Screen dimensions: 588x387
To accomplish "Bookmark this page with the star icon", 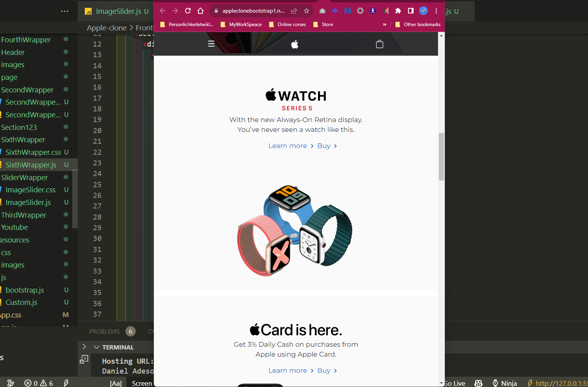I will [x=307, y=11].
